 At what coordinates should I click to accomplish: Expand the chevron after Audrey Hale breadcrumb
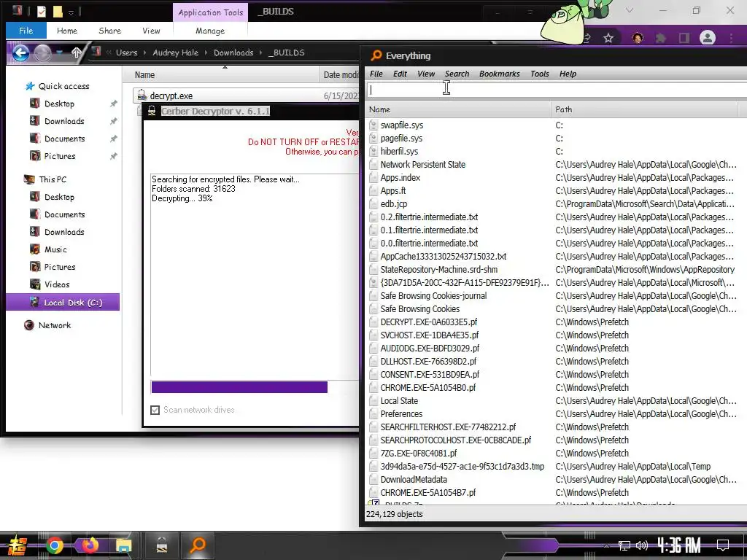click(x=206, y=52)
